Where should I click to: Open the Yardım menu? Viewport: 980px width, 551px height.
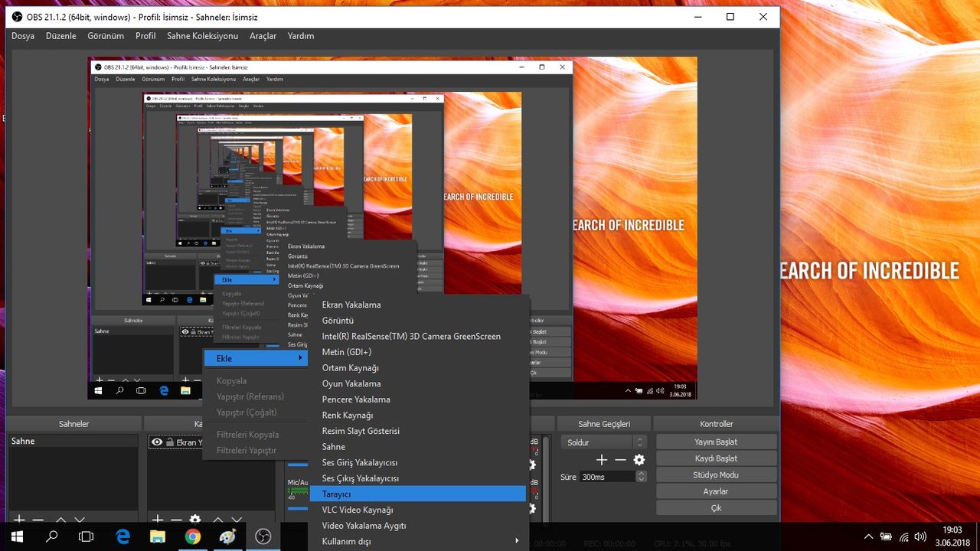click(301, 36)
